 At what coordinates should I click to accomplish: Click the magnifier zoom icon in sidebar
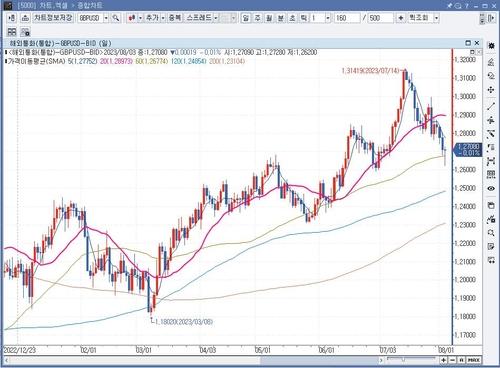pos(491,233)
